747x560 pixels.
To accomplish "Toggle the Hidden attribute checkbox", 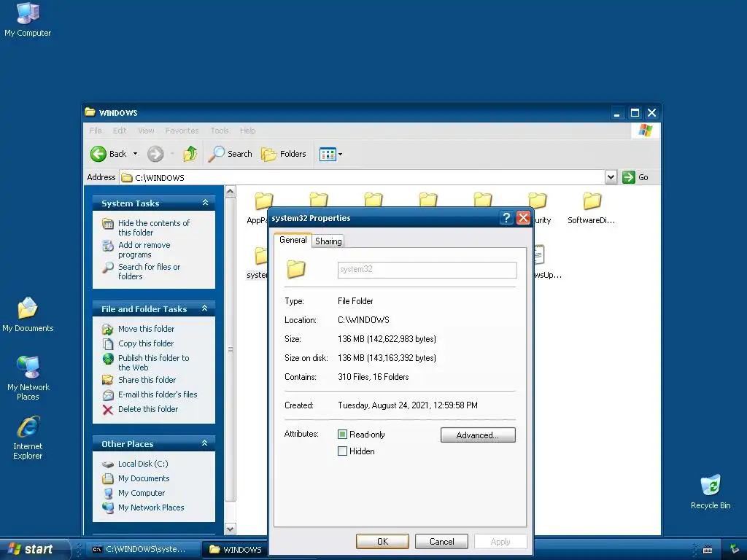I will pyautogui.click(x=342, y=451).
